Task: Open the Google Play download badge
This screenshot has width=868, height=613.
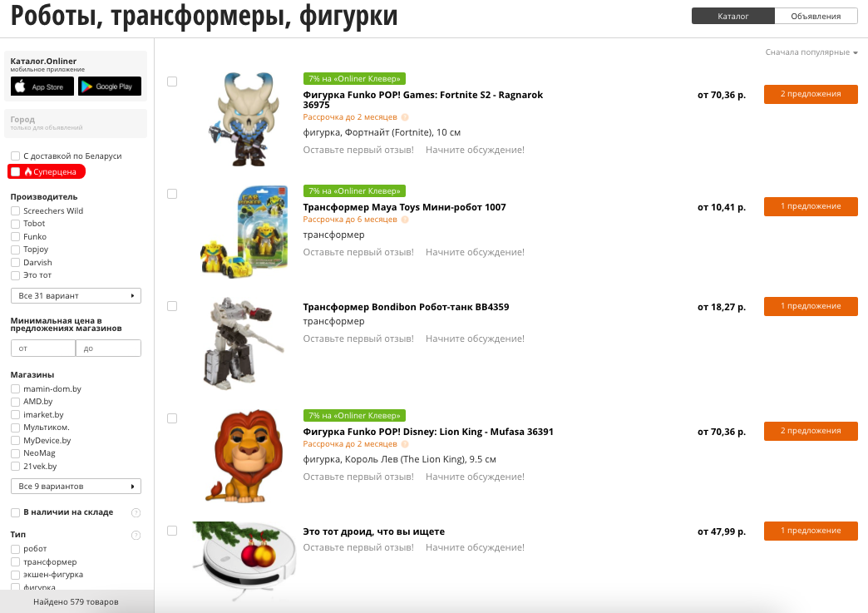Action: 110,87
